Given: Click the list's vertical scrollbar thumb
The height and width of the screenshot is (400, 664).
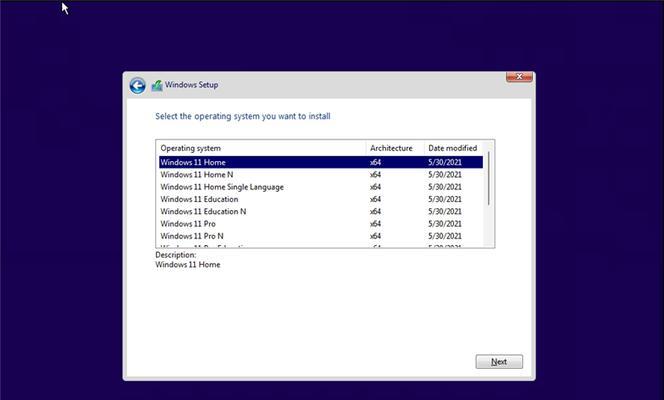Looking at the screenshot, I should [488, 178].
